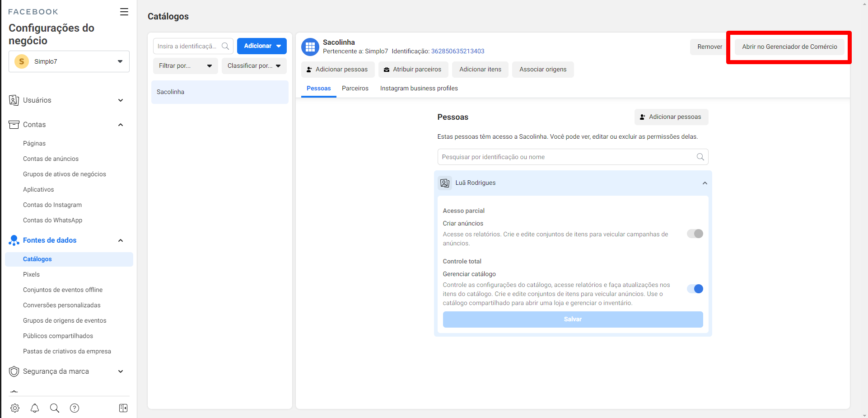
Task: Click the search magnifier in the bottom bar
Action: click(55, 408)
